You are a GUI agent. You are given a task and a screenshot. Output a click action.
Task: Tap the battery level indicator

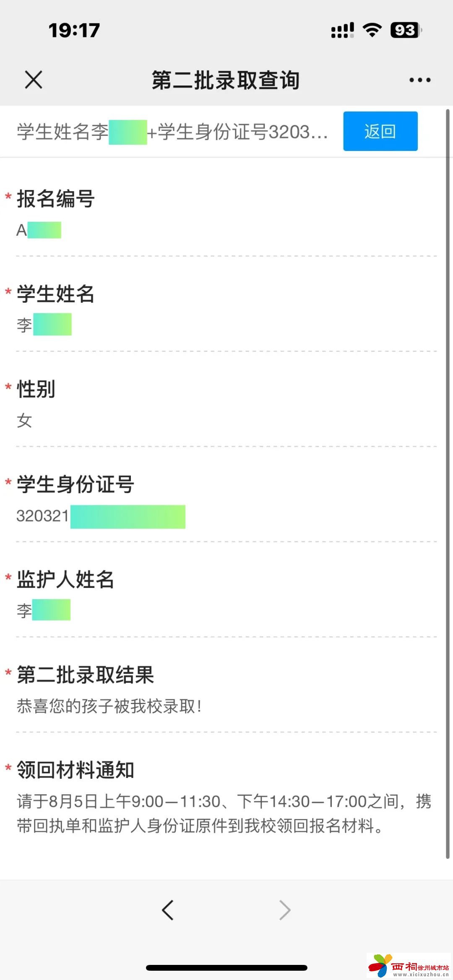click(406, 30)
